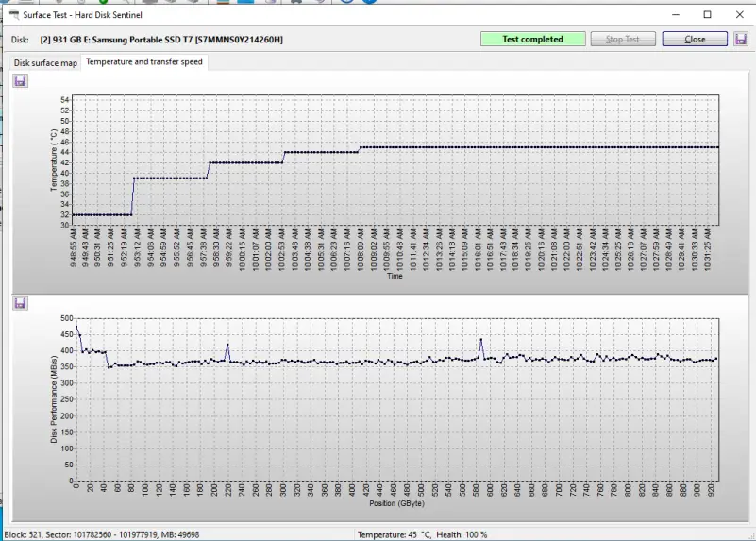Click the Temperature 45 °C Health status text

point(422,534)
